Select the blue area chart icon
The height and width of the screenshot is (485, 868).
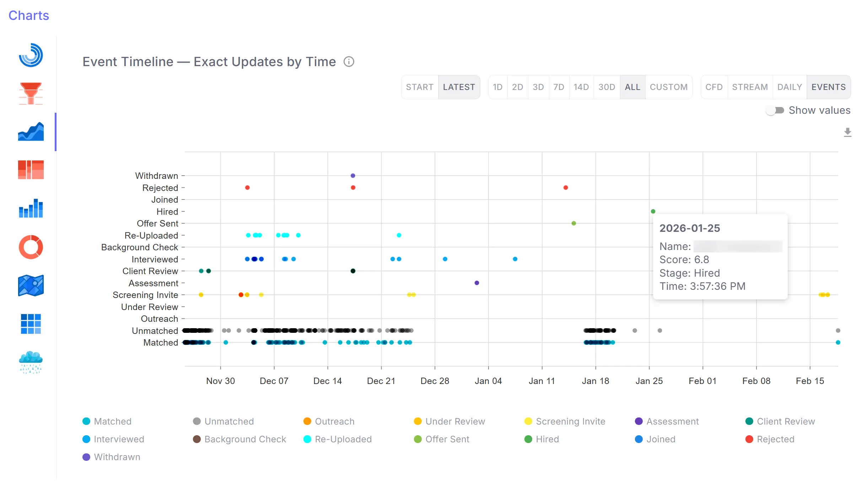[31, 132]
